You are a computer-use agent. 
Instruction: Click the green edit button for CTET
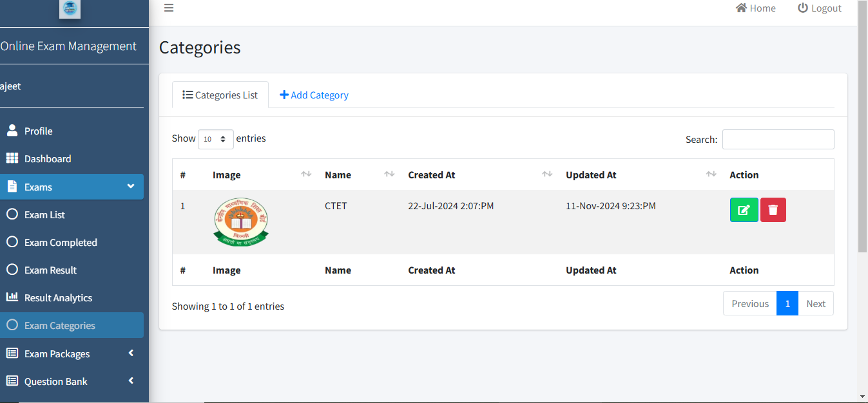pos(744,210)
